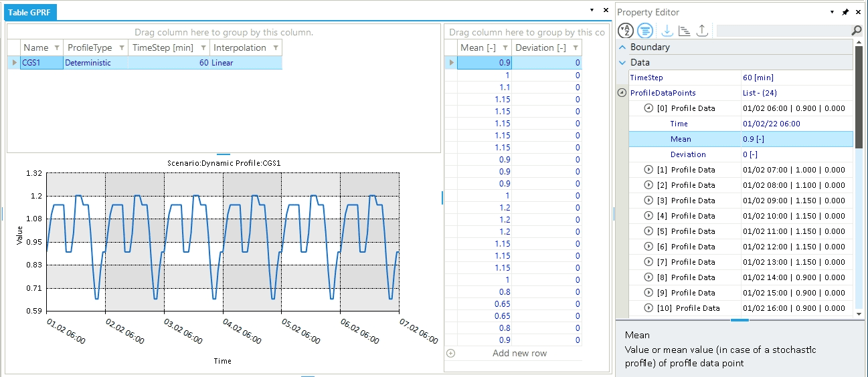Expand the [1] Profile Data item
Screen dimensions: 868x377
pos(648,170)
